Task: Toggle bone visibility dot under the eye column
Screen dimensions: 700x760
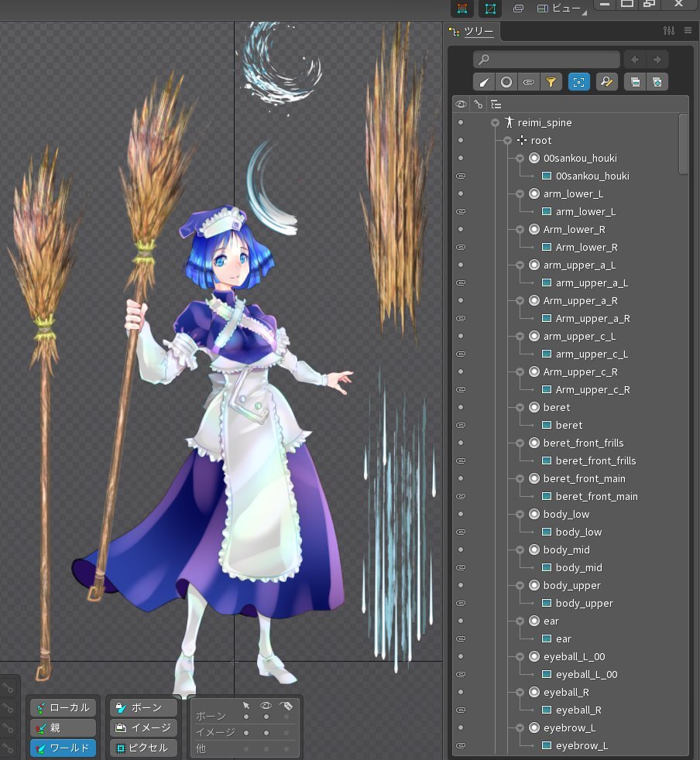Action: pos(266,717)
